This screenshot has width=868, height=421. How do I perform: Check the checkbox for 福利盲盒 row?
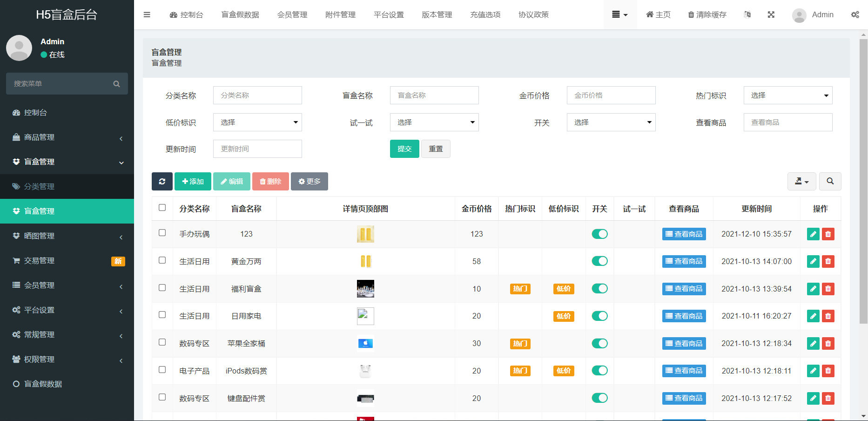162,288
